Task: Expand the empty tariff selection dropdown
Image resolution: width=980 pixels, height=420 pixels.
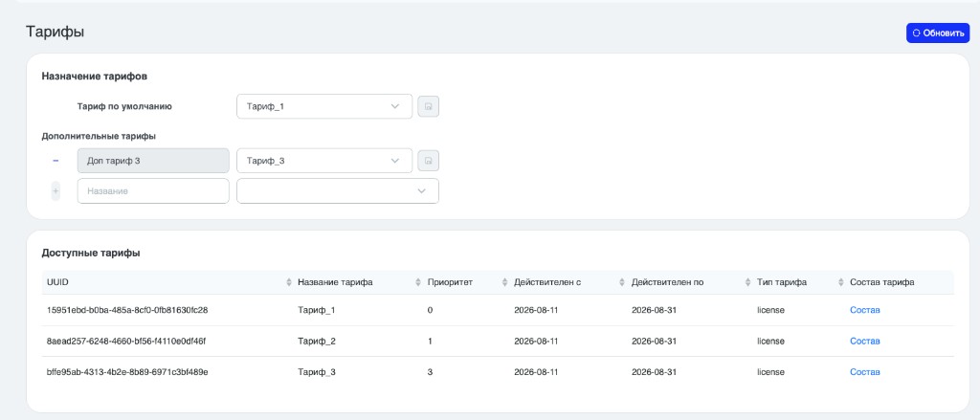Action: tap(338, 191)
